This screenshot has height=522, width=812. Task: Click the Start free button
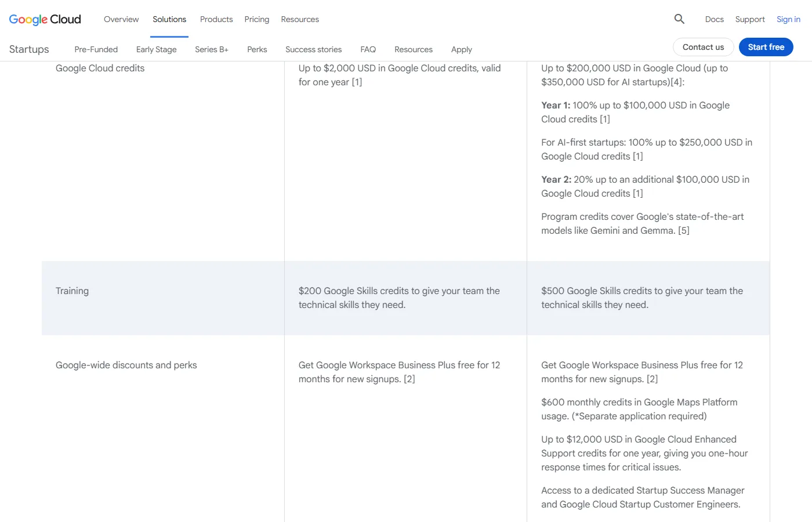coord(766,47)
